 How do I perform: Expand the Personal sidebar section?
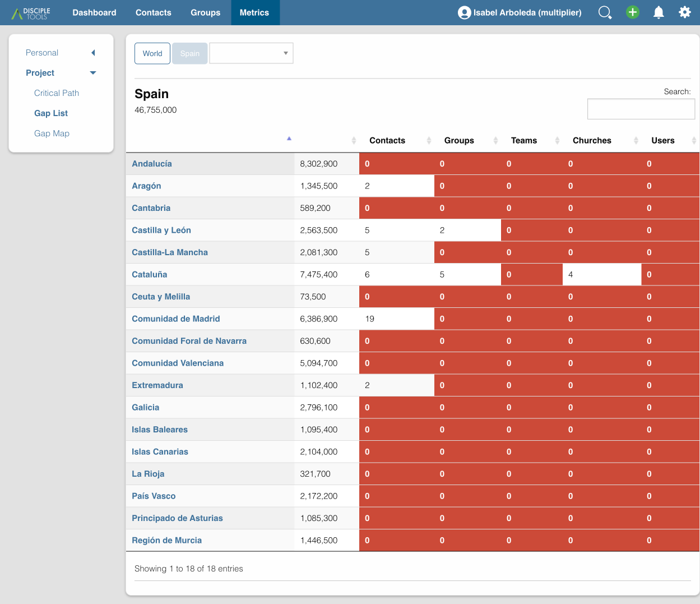tap(93, 53)
